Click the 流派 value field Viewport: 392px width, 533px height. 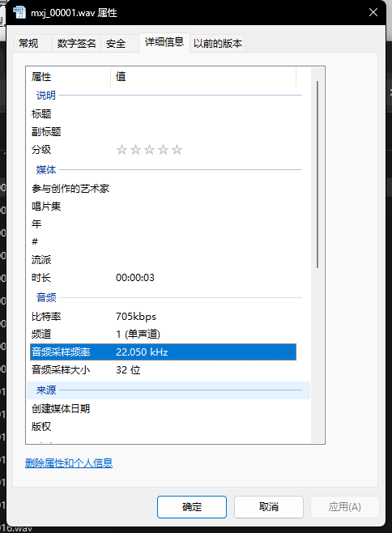[x=206, y=260]
